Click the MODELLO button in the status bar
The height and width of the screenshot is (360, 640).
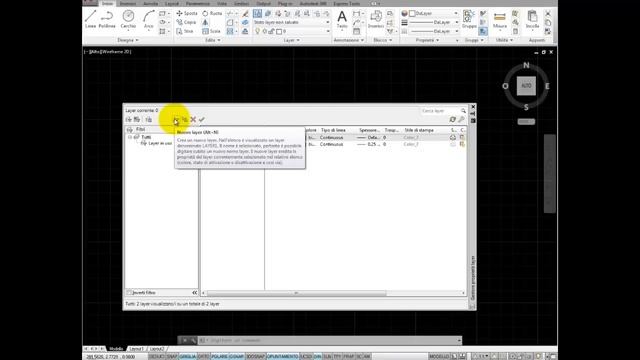(x=439, y=357)
